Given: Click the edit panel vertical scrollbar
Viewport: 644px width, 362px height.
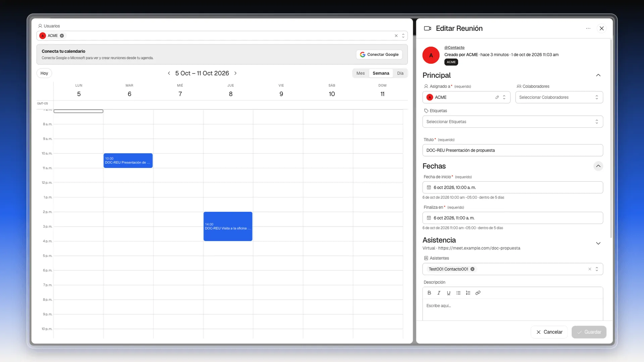Looking at the screenshot, I should (x=611, y=139).
